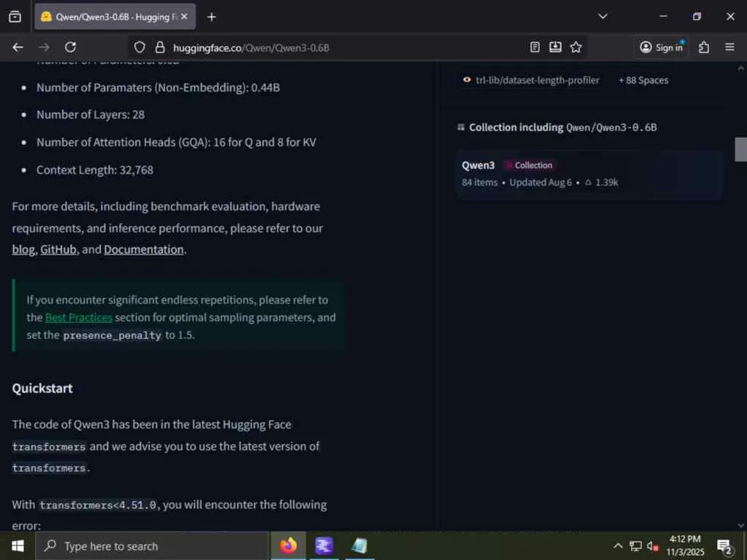Open the notification center icon
Image resolution: width=747 pixels, height=560 pixels.
(x=724, y=546)
